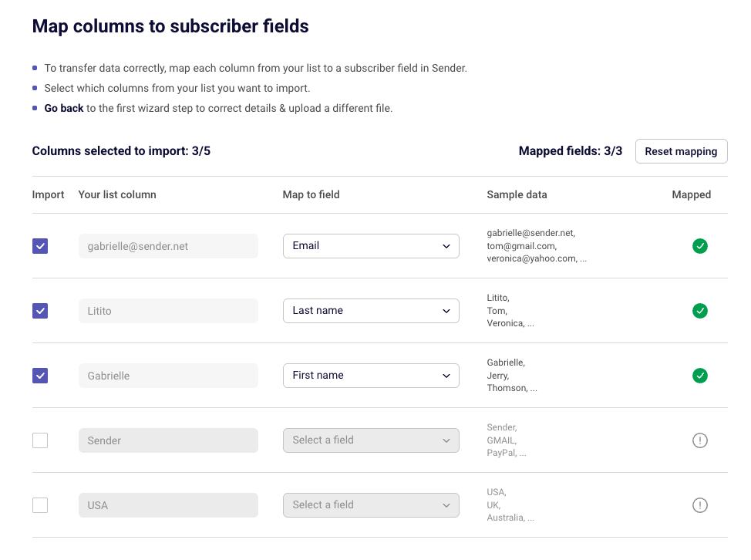Click green mapped checkmark for Last name row

700,311
